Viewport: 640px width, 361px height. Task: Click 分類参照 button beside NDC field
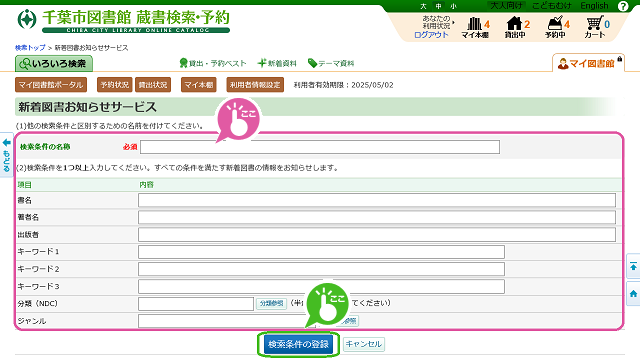point(271,303)
